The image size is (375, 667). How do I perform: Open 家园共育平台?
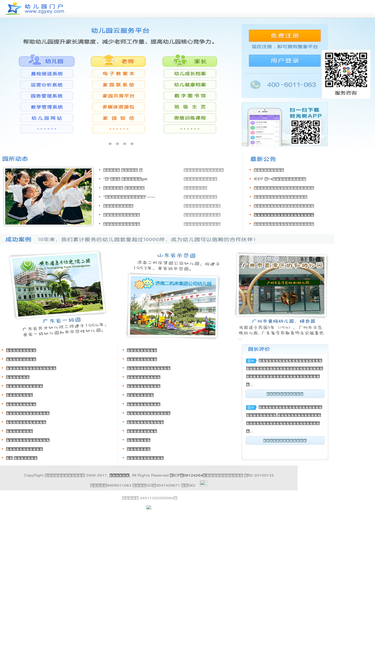(118, 96)
